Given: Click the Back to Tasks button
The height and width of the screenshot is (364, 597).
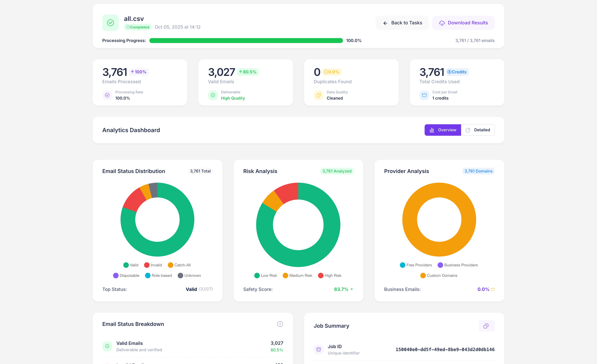Looking at the screenshot, I should click(402, 23).
